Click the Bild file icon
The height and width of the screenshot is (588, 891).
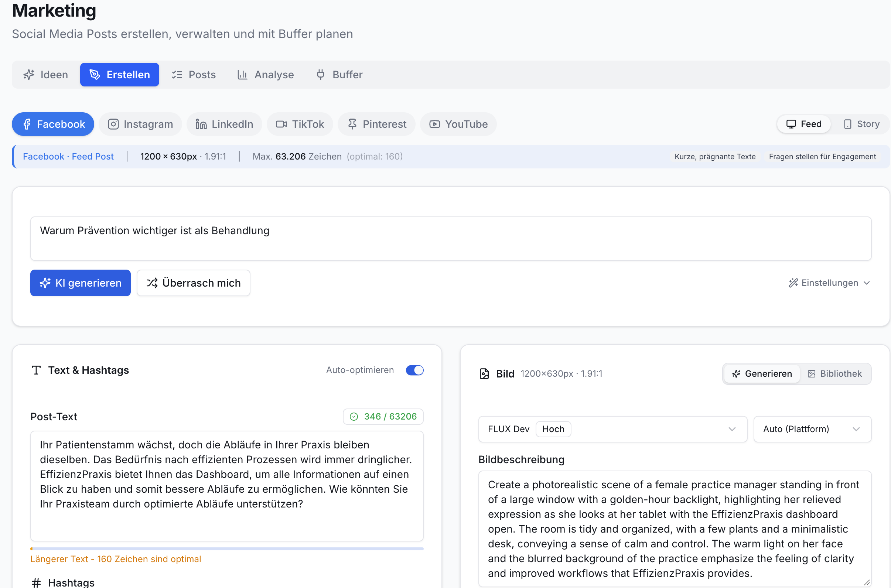pos(484,374)
